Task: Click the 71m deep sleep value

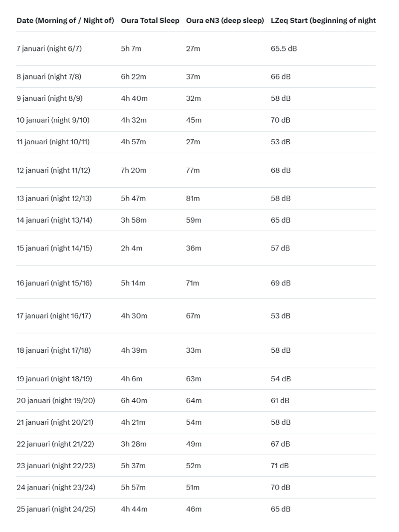Action: coord(192,283)
